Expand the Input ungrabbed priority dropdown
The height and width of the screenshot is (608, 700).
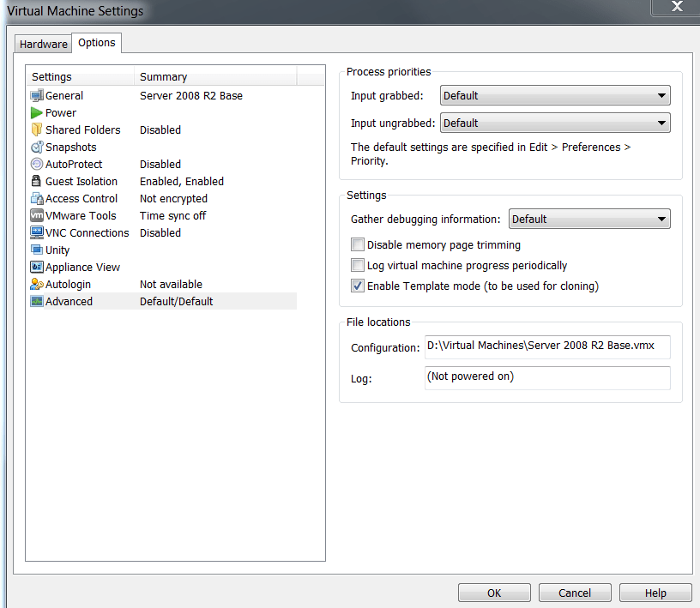pos(555,123)
